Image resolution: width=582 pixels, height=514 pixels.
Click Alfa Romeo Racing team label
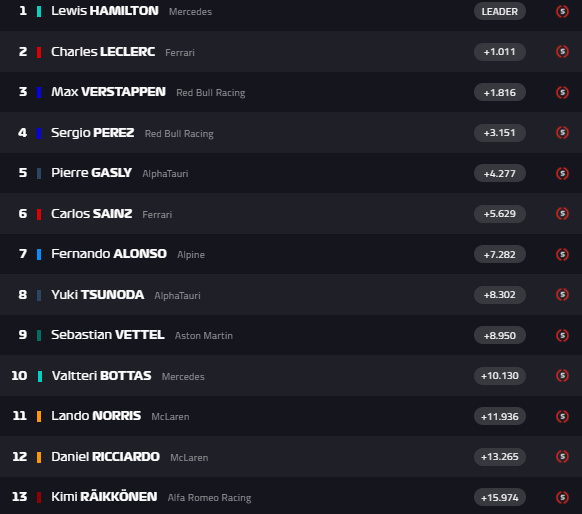[x=209, y=498]
